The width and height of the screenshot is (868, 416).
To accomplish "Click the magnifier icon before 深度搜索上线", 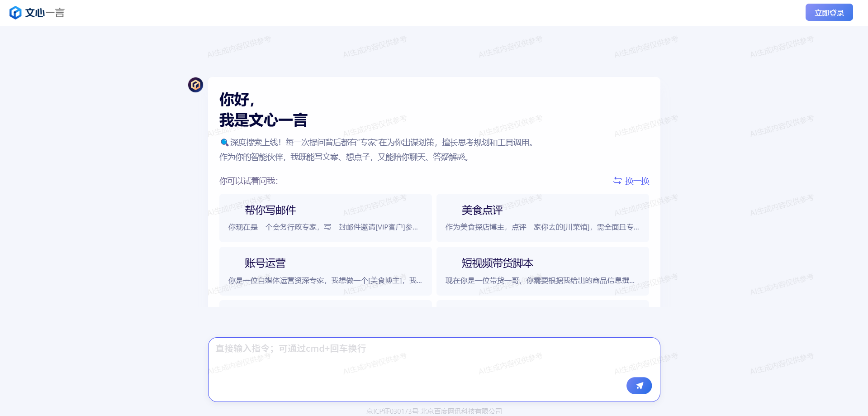I will [x=224, y=143].
